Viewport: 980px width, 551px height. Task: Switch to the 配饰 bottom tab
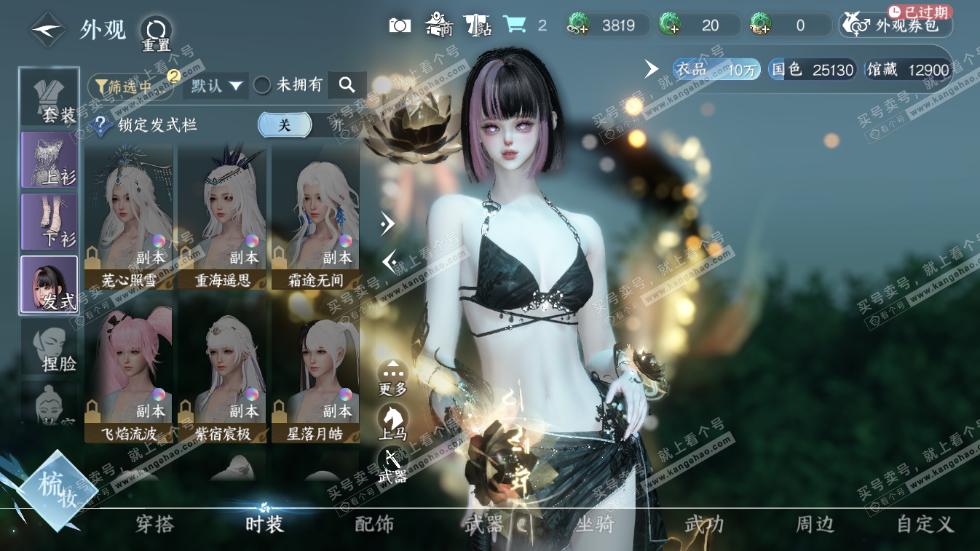[374, 523]
